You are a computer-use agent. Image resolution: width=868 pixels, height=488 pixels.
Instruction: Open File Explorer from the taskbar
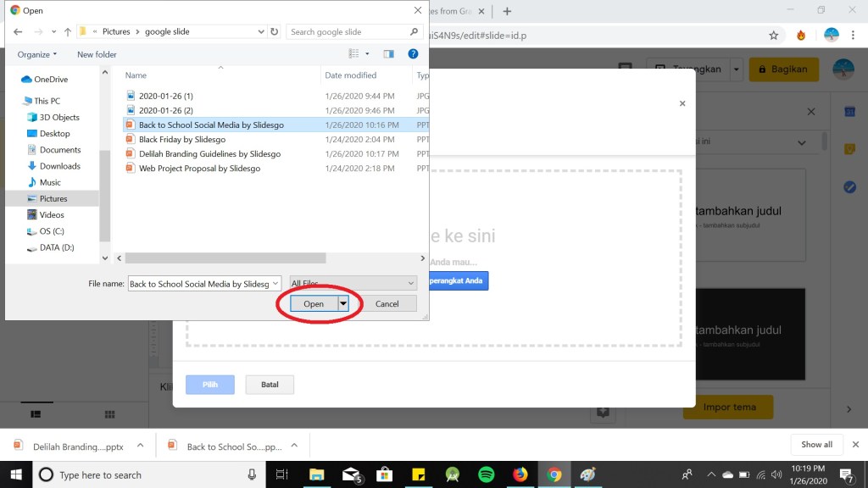(316, 475)
